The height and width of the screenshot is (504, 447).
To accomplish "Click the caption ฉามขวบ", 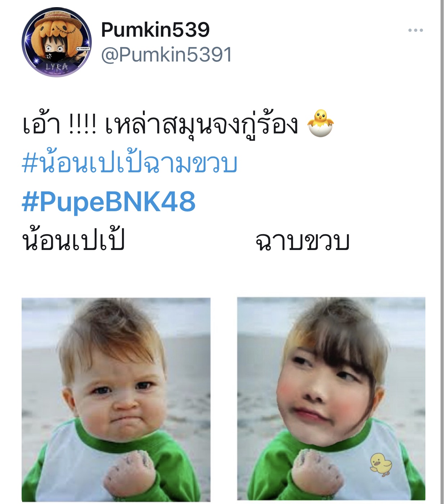I will click(x=302, y=241).
